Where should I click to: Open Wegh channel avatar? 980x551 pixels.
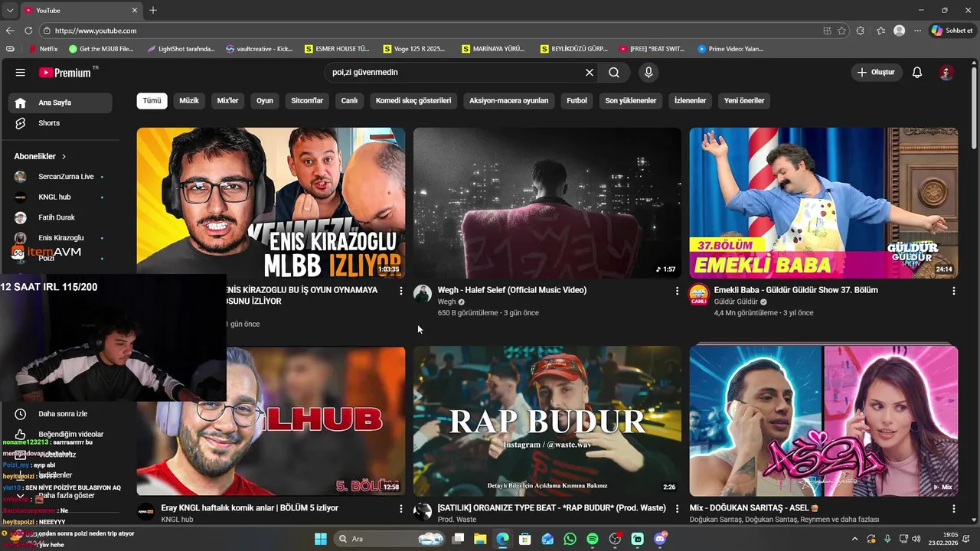click(x=423, y=294)
